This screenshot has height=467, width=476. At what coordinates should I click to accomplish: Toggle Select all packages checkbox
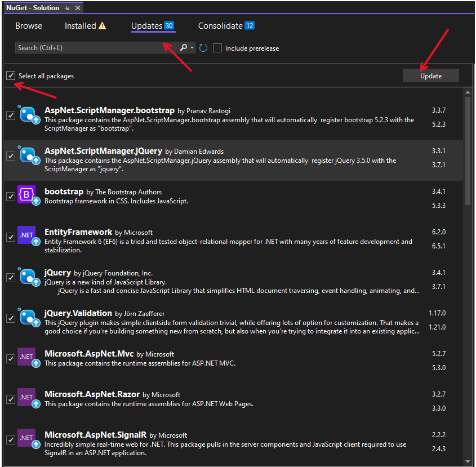[x=11, y=75]
